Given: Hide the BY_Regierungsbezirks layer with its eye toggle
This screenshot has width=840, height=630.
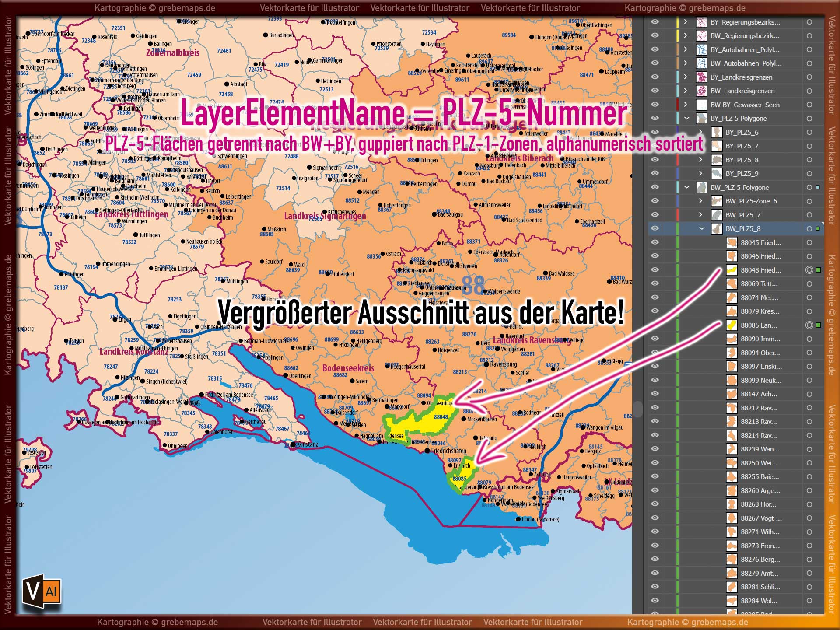Looking at the screenshot, I should [x=654, y=21].
